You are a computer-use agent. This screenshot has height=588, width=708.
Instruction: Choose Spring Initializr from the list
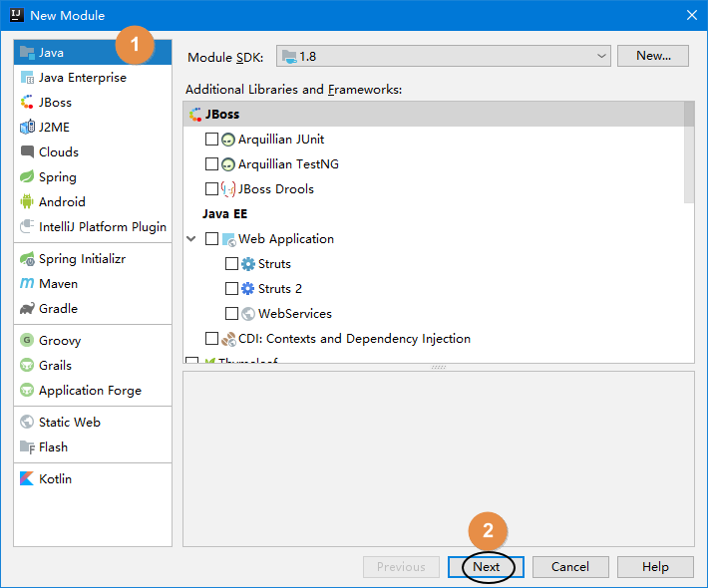[x=82, y=259]
